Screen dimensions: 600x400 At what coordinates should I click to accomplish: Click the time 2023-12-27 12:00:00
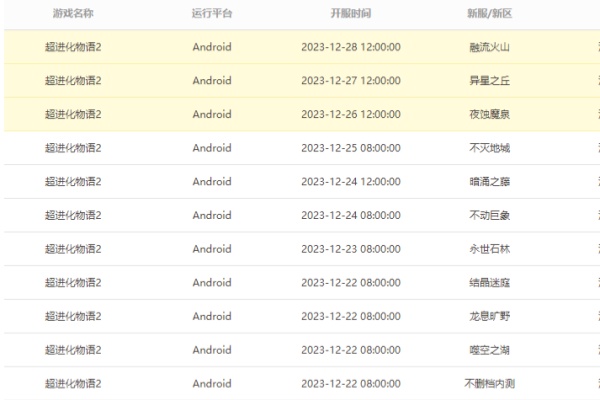pyautogui.click(x=351, y=81)
